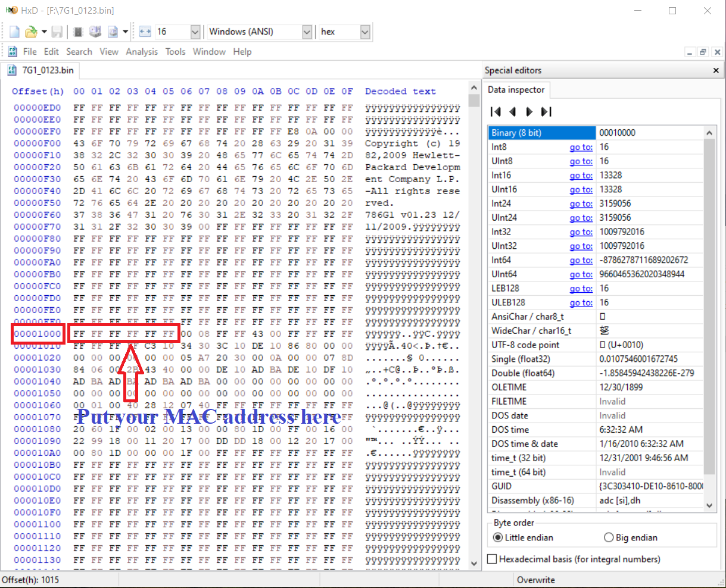Open the bytes per row dropdown
Viewport: 726px width, 588px height.
point(195,32)
